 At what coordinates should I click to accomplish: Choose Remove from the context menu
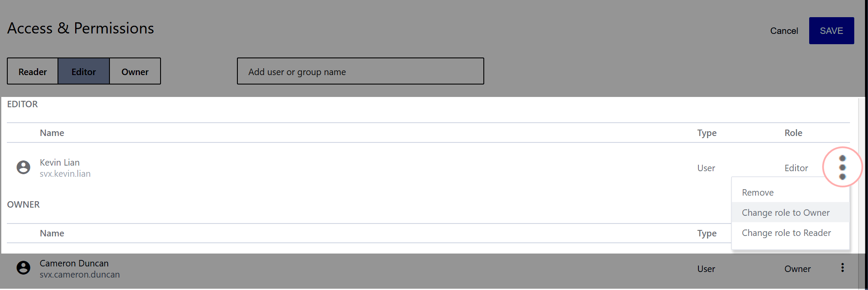(757, 192)
